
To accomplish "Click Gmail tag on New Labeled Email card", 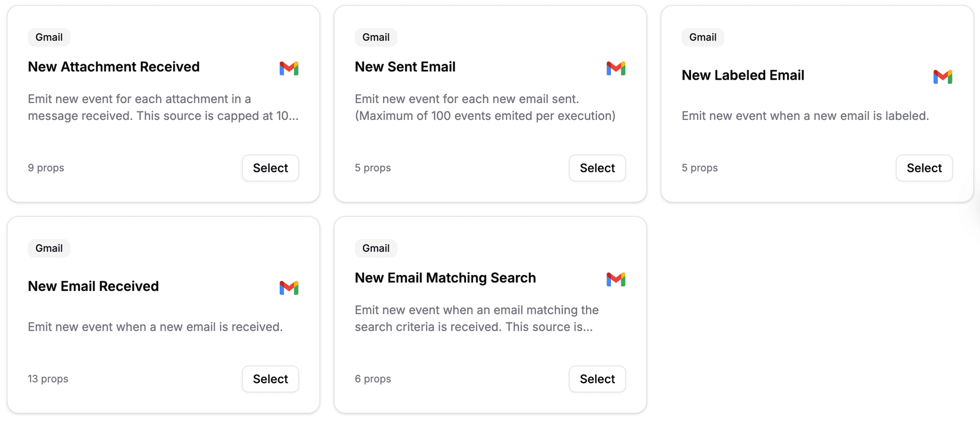I will [x=702, y=37].
